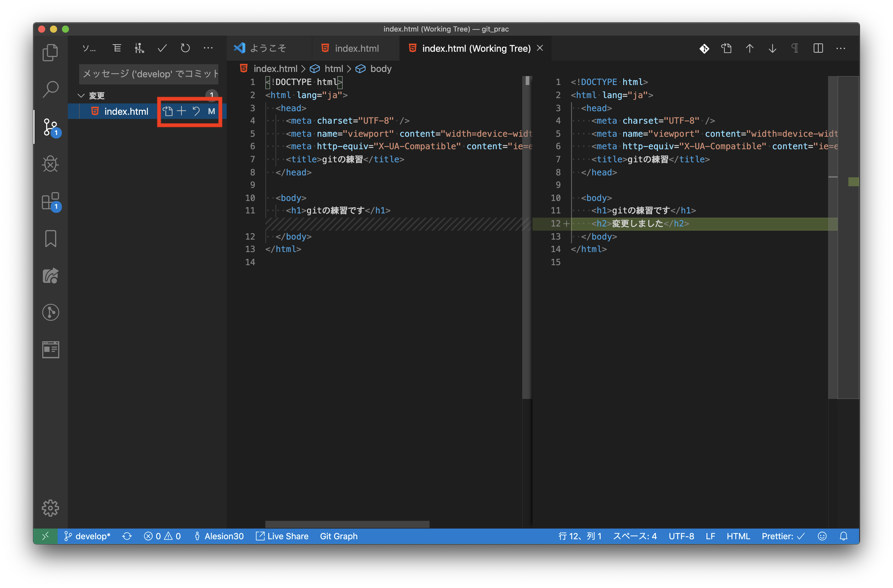
Task: Click <h1>gitの練習です</h1> in right pane
Action: 643,210
